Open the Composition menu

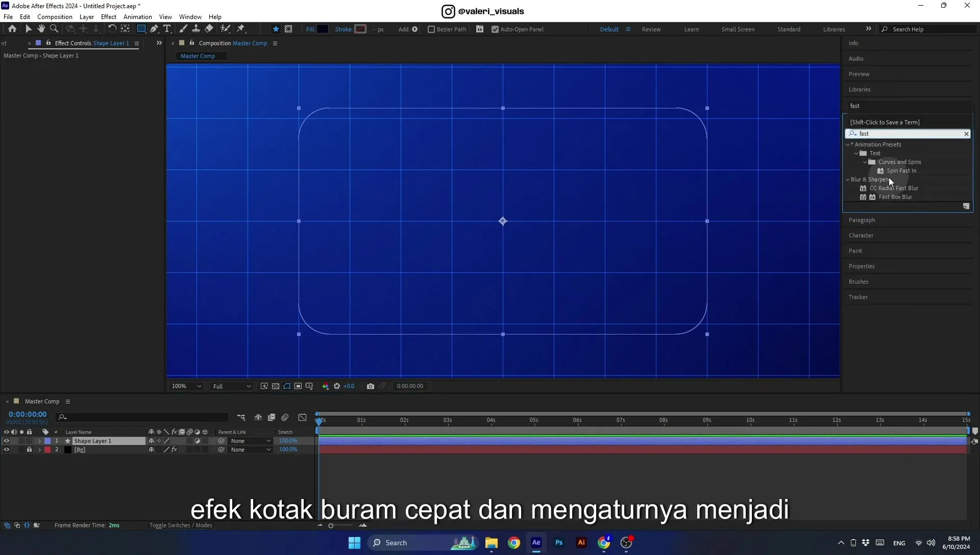point(55,17)
